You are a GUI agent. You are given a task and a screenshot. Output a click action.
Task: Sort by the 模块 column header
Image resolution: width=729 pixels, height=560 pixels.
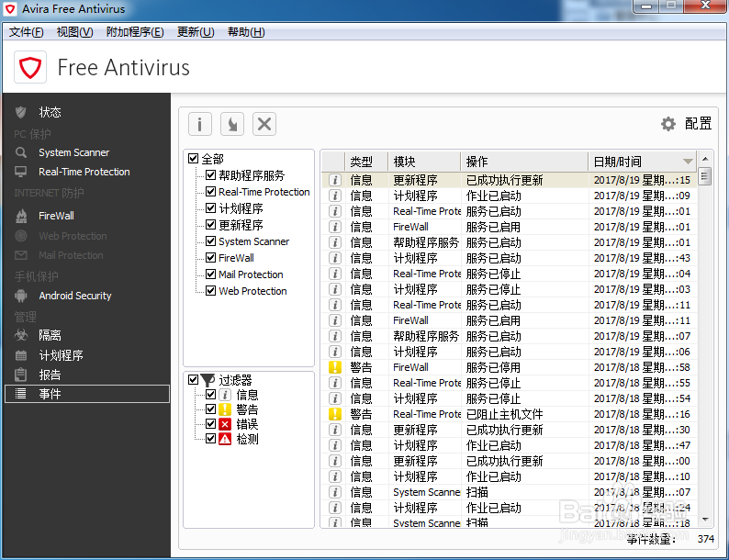pos(424,162)
